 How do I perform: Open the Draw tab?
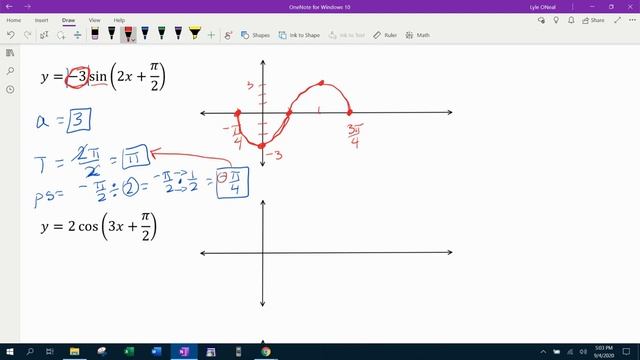coord(68,20)
